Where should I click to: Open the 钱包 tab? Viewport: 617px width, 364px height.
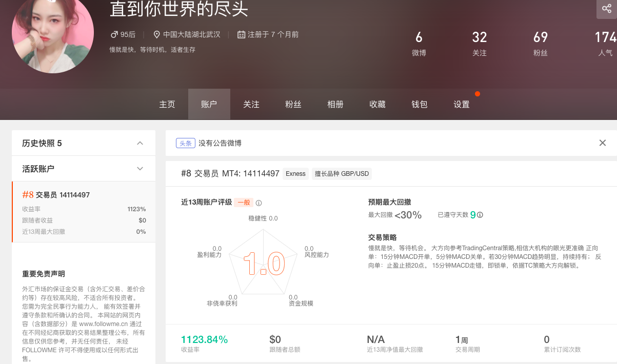point(420,104)
